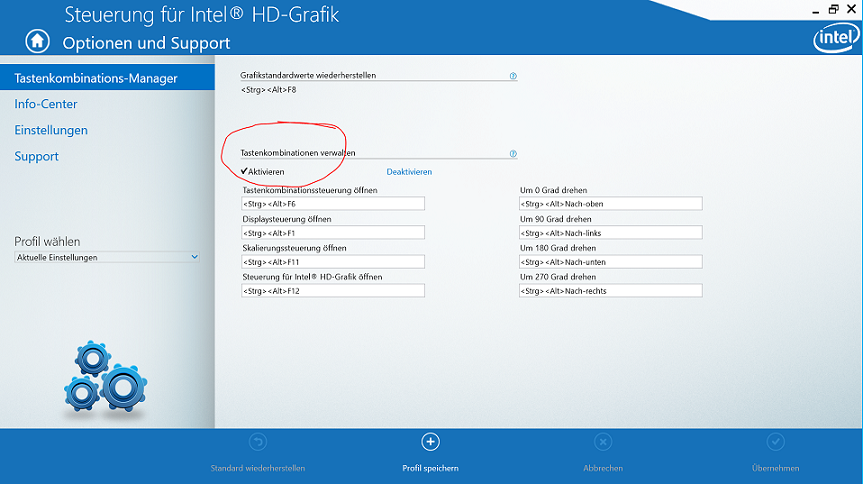This screenshot has width=863, height=484.
Task: Click the Abbrechen label
Action: pyautogui.click(x=603, y=468)
